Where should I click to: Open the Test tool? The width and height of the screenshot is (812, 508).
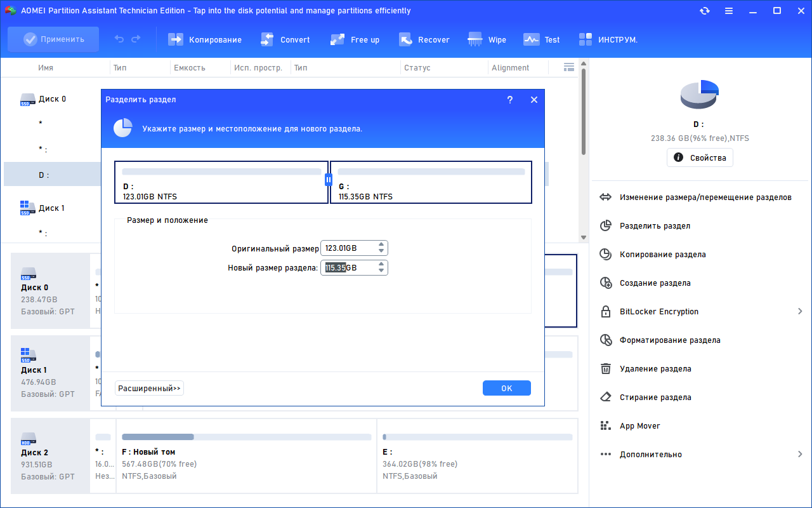coord(541,39)
